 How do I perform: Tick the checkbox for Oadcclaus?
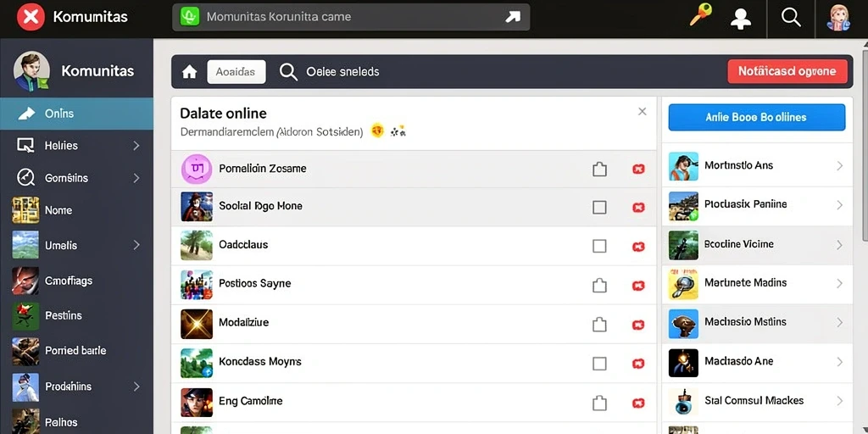coord(599,247)
